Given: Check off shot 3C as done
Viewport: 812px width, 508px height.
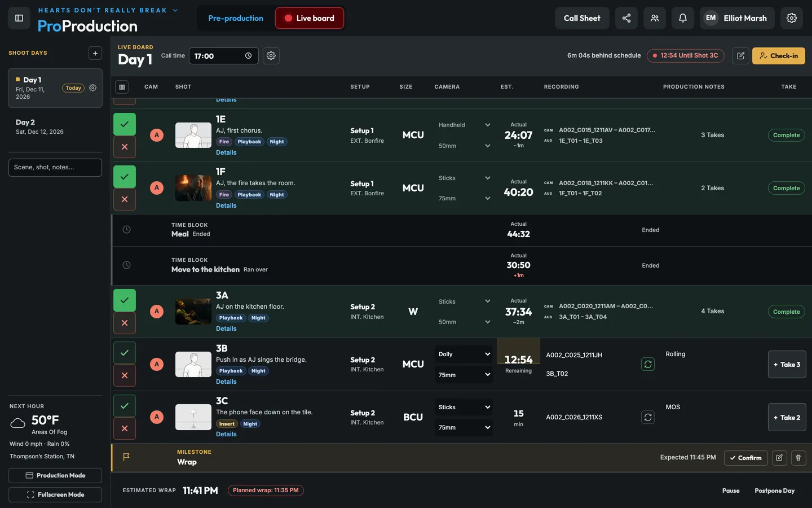Looking at the screenshot, I should [125, 406].
